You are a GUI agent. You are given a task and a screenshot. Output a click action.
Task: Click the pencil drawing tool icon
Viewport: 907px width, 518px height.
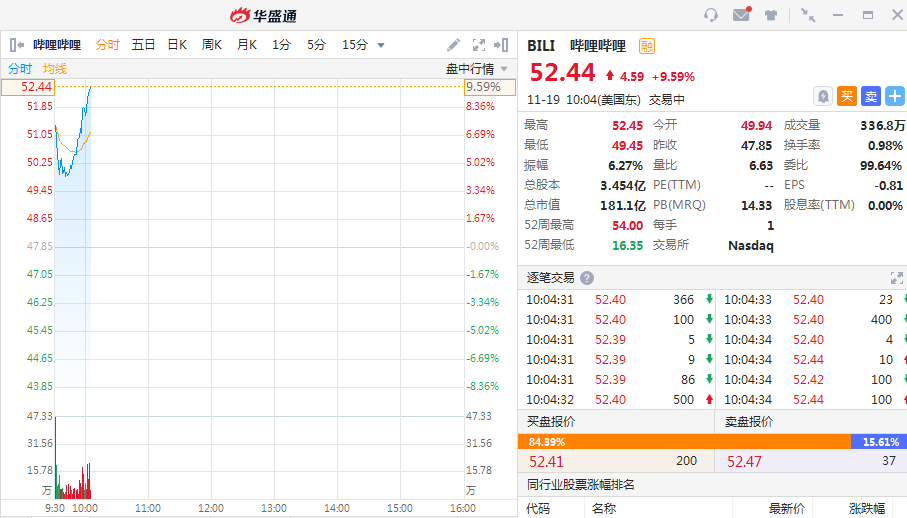pyautogui.click(x=454, y=45)
